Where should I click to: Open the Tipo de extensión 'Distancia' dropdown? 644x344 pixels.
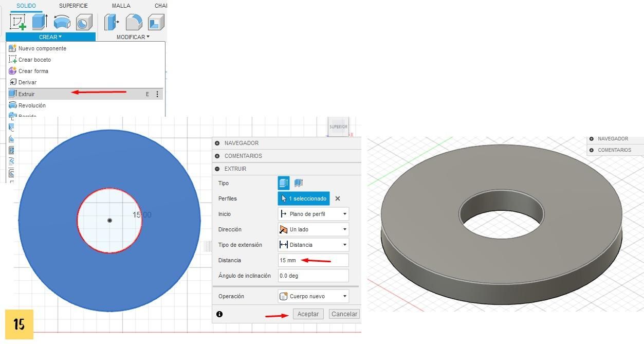(x=314, y=245)
